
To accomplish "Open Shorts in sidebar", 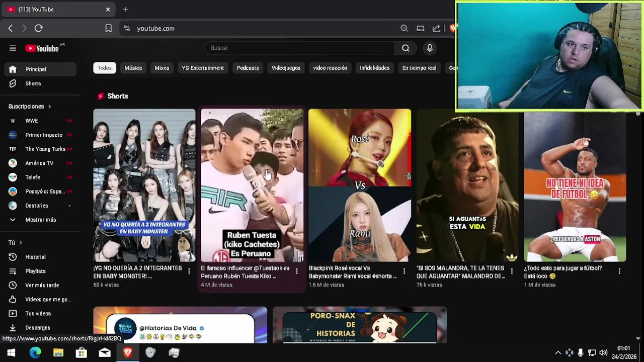I will click(x=40, y=83).
